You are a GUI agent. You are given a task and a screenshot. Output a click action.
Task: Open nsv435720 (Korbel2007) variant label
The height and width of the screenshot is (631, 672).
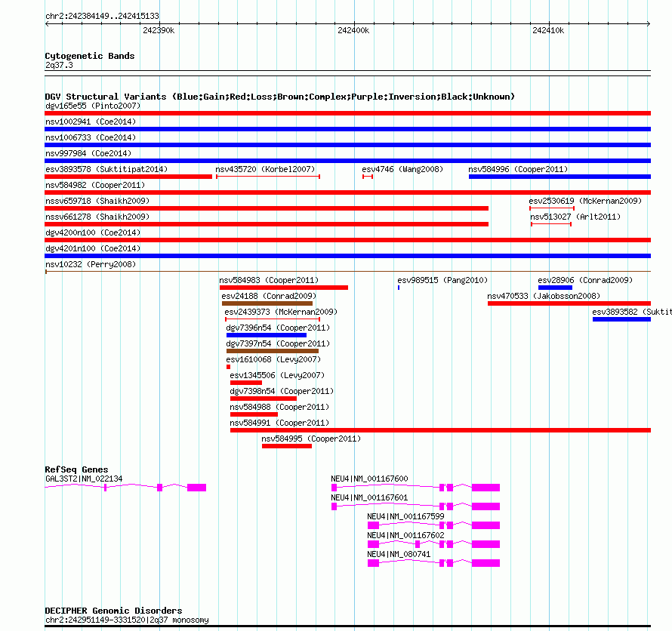pyautogui.click(x=265, y=169)
